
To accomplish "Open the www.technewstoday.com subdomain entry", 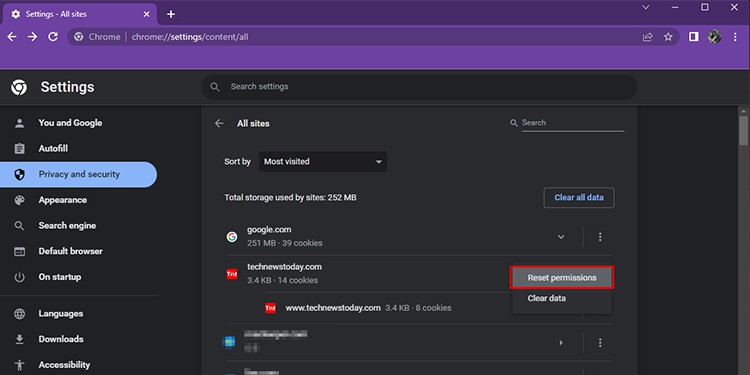I will [333, 308].
